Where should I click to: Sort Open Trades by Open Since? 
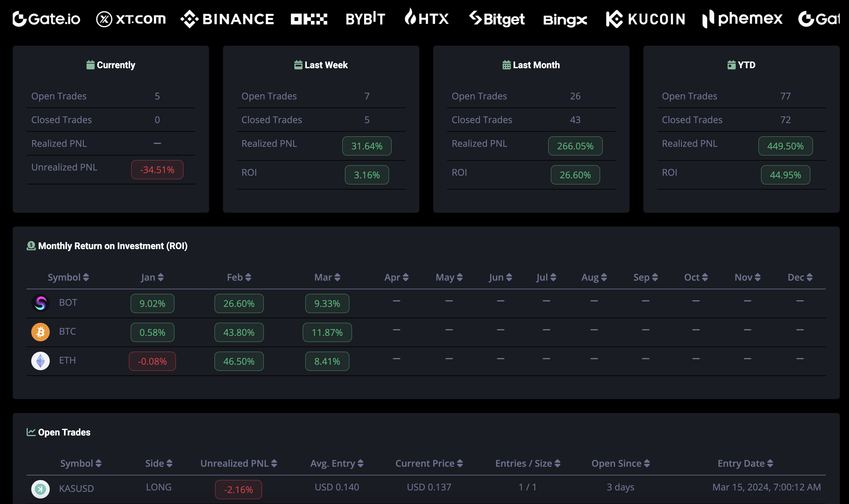(620, 463)
